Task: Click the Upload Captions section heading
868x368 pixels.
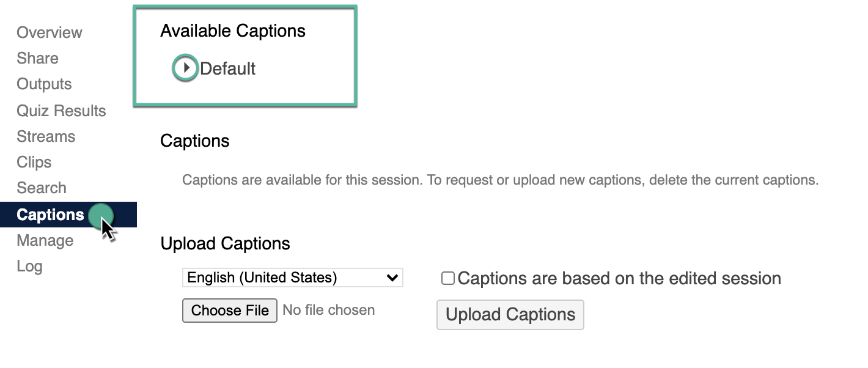Action: [x=225, y=243]
